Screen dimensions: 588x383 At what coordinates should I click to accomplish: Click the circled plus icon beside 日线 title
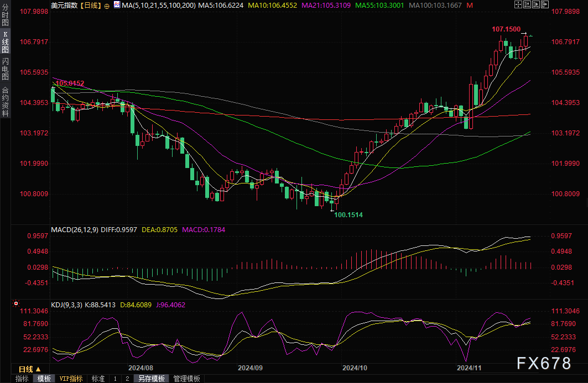pyautogui.click(x=107, y=5)
